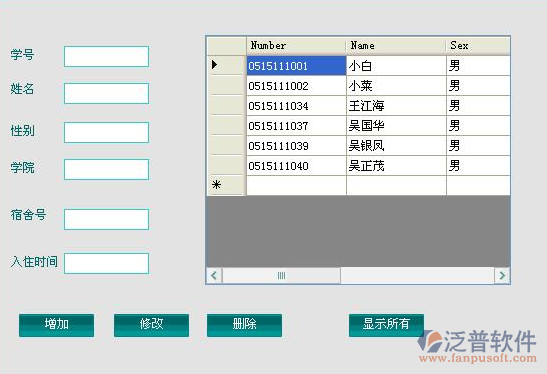Select the 性别 input field

coord(106,133)
